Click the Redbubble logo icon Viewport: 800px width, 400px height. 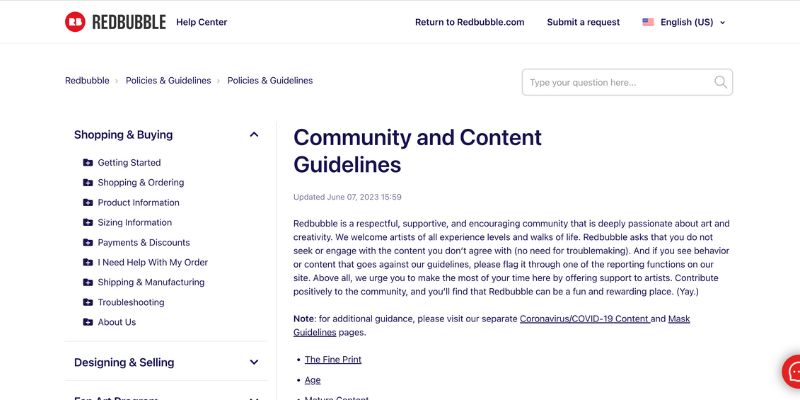coord(75,22)
